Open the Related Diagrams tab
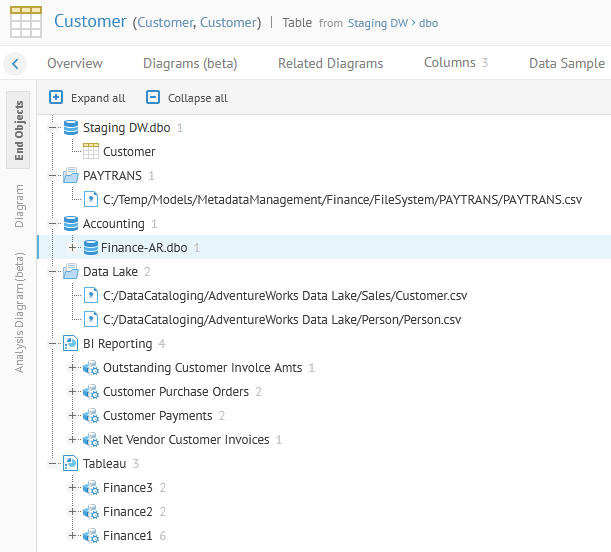 click(330, 63)
